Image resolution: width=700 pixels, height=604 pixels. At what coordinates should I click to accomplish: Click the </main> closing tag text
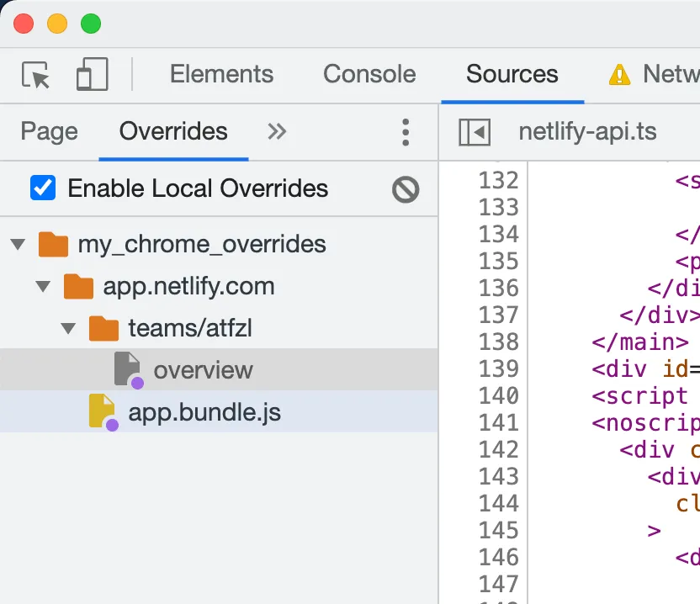(640, 342)
